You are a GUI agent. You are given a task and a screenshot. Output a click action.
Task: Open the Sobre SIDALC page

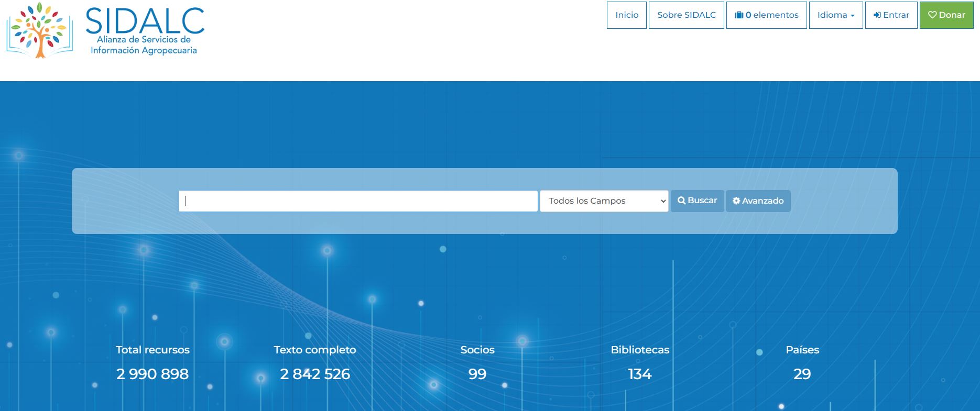point(687,15)
